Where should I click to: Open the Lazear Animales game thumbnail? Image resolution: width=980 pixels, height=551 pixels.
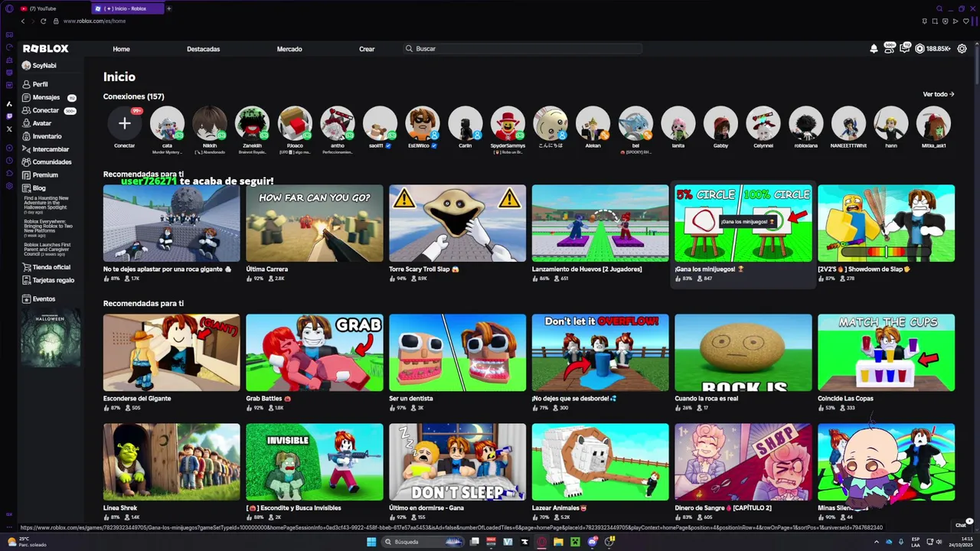click(600, 462)
